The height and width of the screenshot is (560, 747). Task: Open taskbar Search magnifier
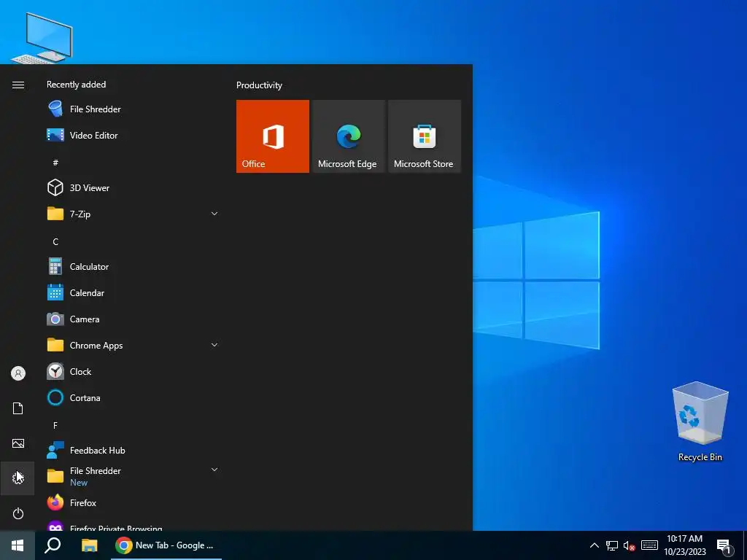[x=53, y=545]
